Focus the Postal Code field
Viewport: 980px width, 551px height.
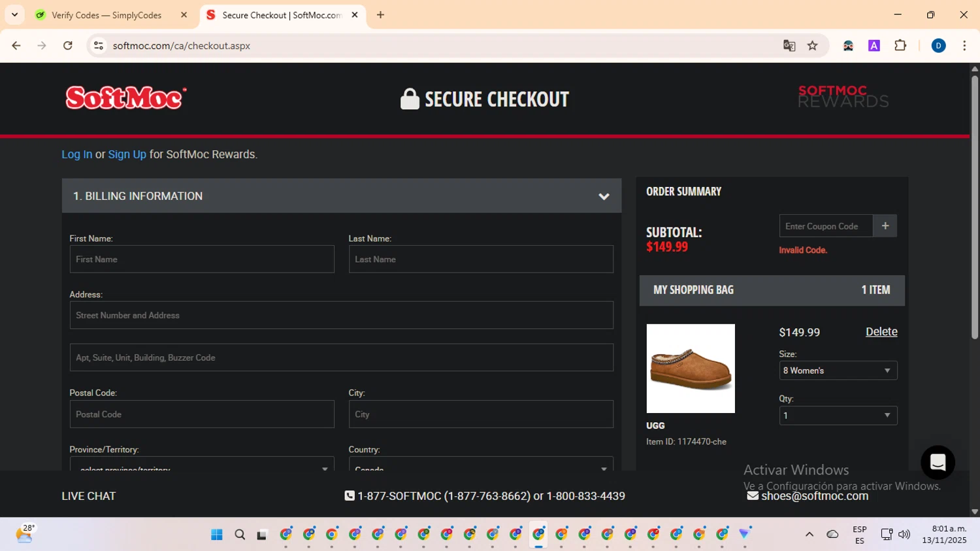(x=202, y=414)
